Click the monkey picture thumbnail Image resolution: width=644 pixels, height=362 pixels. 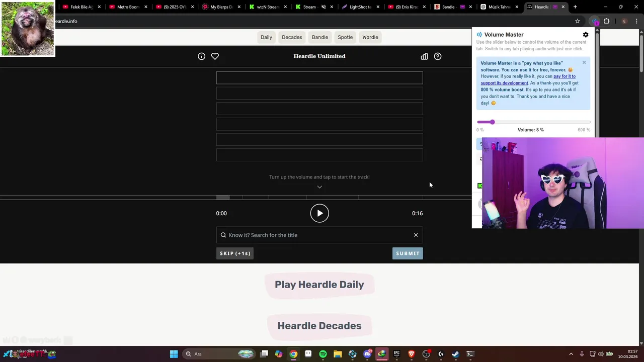28,28
